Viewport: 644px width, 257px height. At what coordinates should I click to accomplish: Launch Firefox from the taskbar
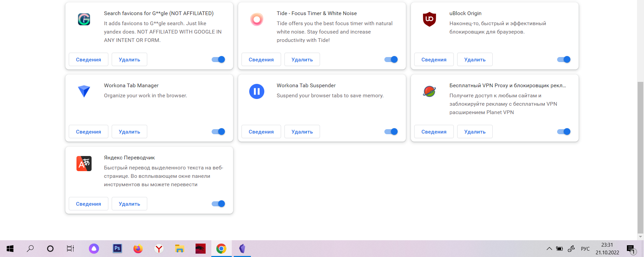click(138, 249)
